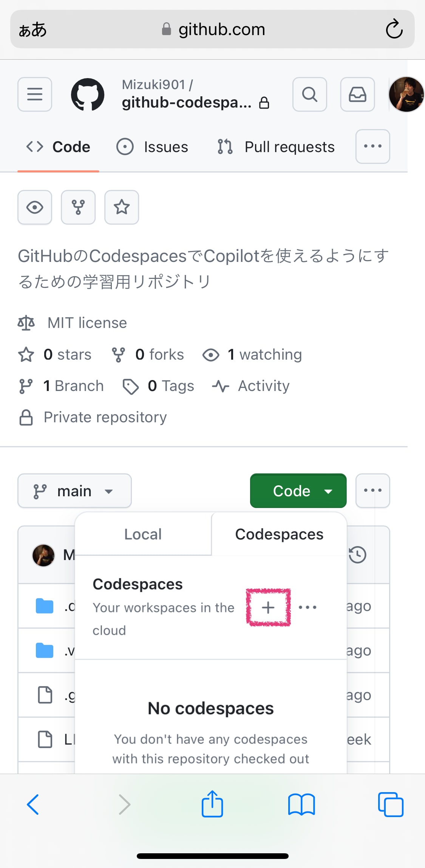Open the file row starting with .g
Screen dimensions: 425x868
(x=47, y=695)
